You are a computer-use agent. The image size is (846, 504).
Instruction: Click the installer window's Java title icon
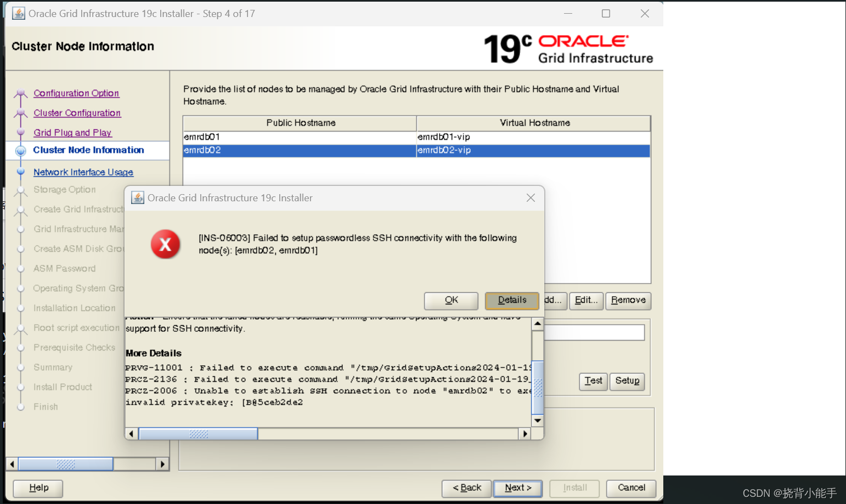pyautogui.click(x=19, y=13)
